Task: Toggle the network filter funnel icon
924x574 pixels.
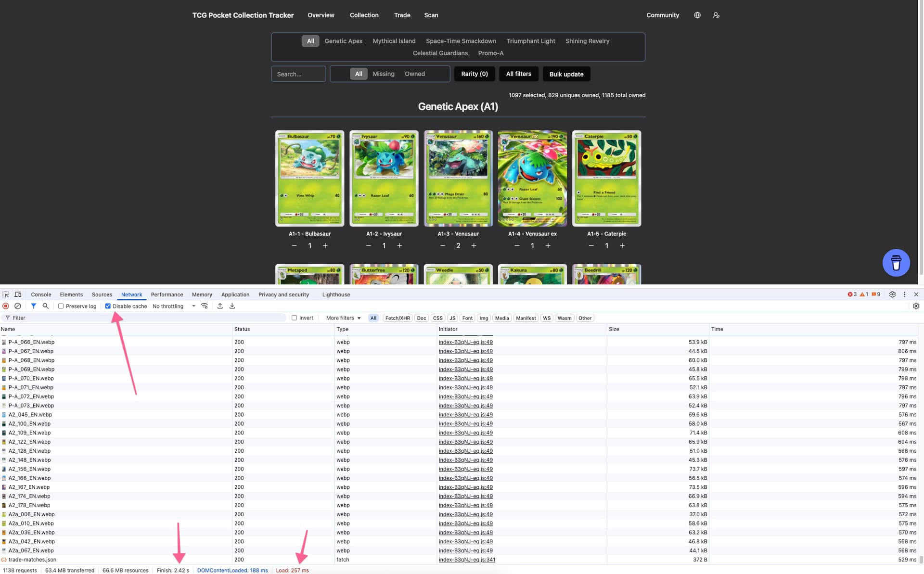Action: click(33, 306)
